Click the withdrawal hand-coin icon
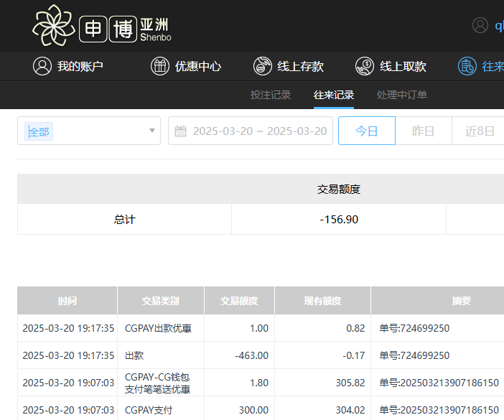 click(365, 66)
